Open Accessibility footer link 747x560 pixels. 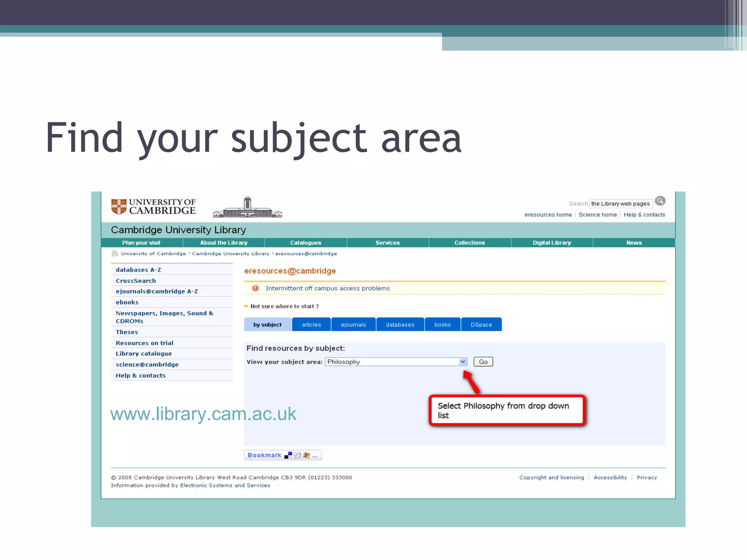click(610, 478)
